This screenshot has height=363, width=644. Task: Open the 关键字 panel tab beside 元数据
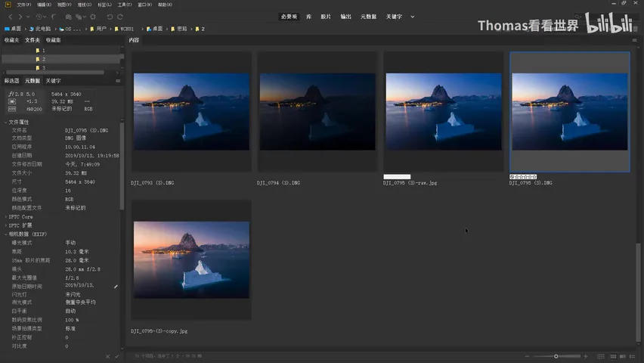(54, 81)
